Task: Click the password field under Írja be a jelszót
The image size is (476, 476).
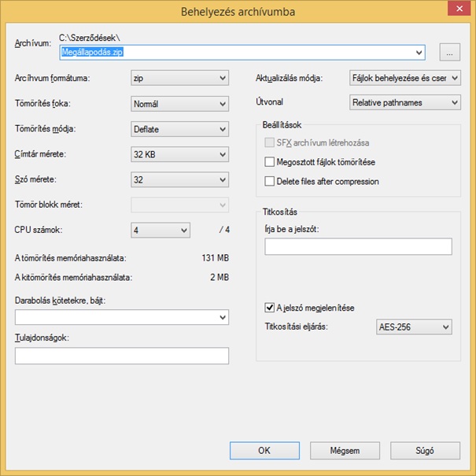Action: pyautogui.click(x=358, y=247)
